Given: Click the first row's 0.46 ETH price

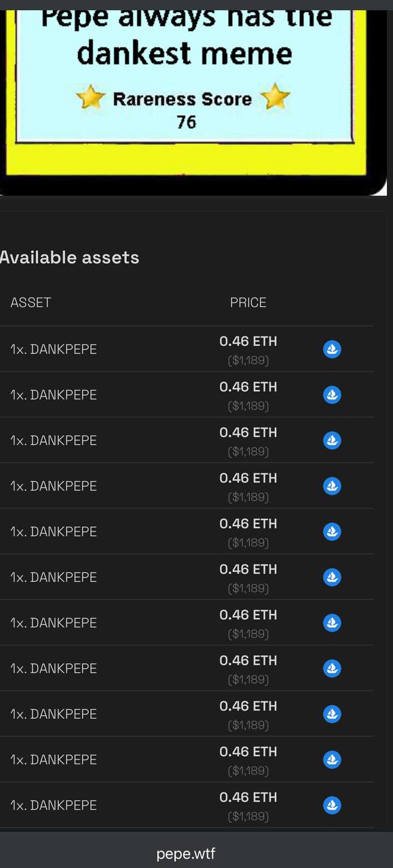Looking at the screenshot, I should point(248,341).
